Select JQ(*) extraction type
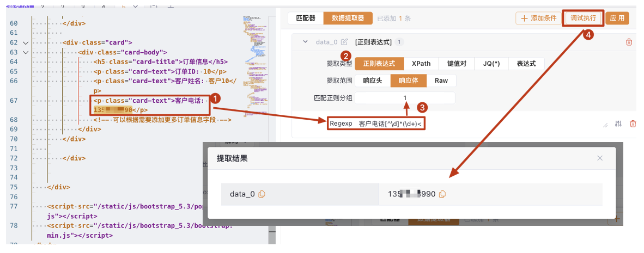Viewport: 644px width, 253px height. point(491,64)
